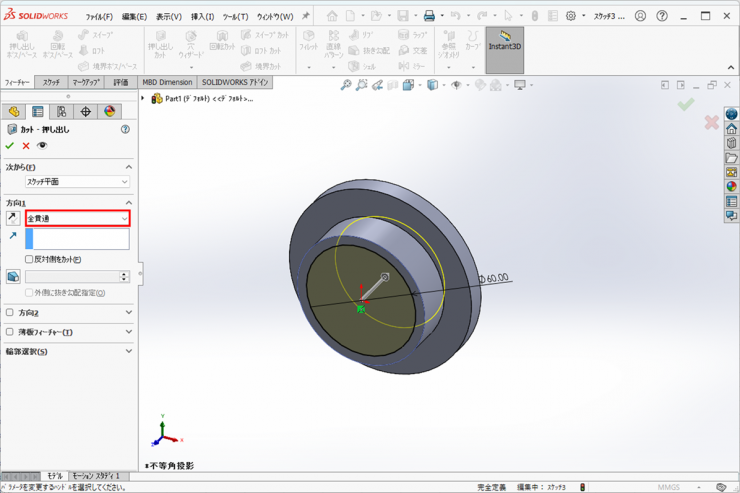The height and width of the screenshot is (493, 740).
Task: Check the 方向2 checkbox
Action: click(x=11, y=313)
